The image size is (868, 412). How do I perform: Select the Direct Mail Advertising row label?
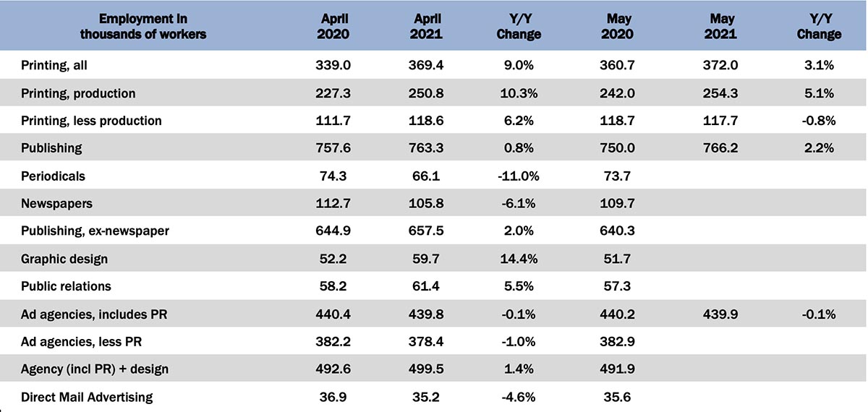[x=87, y=397]
